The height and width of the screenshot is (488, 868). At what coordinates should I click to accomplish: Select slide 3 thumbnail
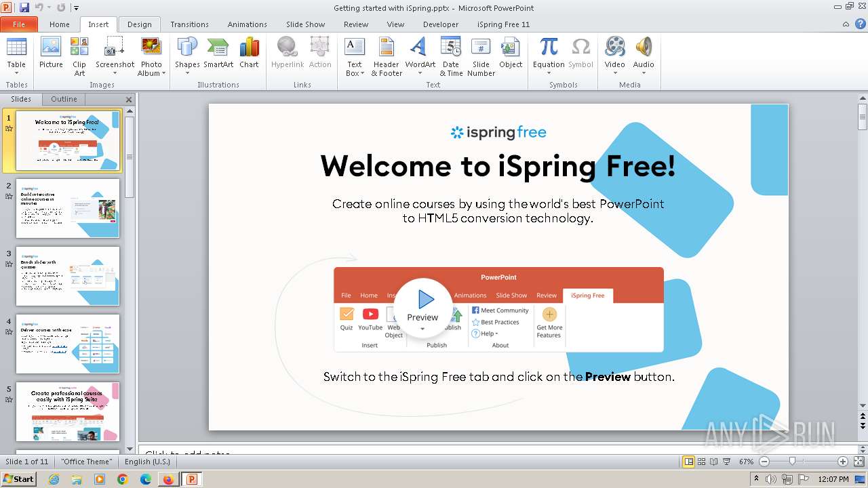click(x=68, y=276)
